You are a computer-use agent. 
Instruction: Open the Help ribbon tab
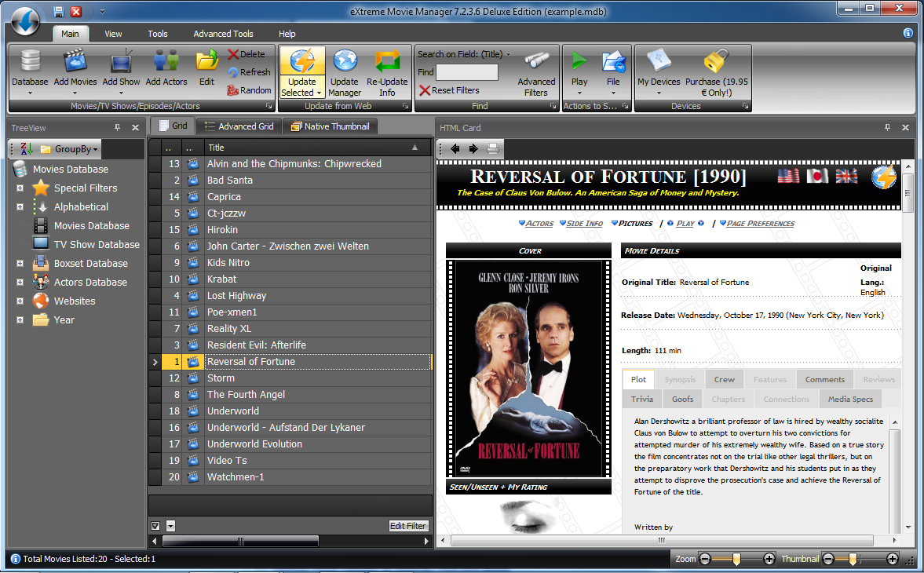(287, 34)
